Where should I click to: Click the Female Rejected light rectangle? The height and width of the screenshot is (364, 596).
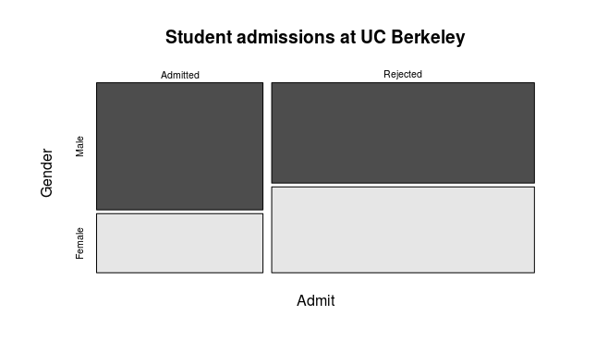(403, 230)
